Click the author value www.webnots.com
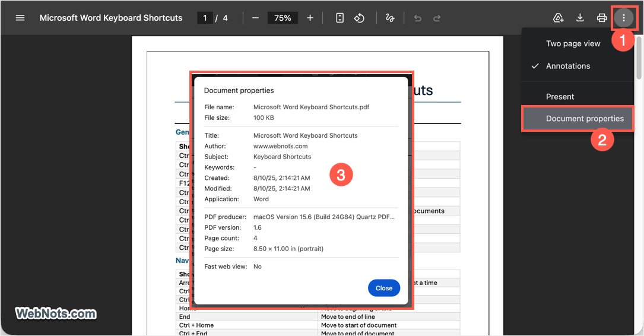The image size is (644, 336). 280,146
